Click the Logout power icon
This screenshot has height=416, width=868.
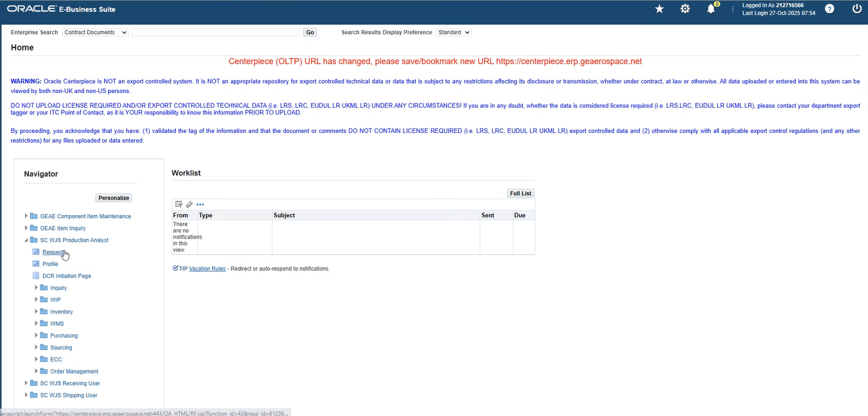click(x=856, y=9)
